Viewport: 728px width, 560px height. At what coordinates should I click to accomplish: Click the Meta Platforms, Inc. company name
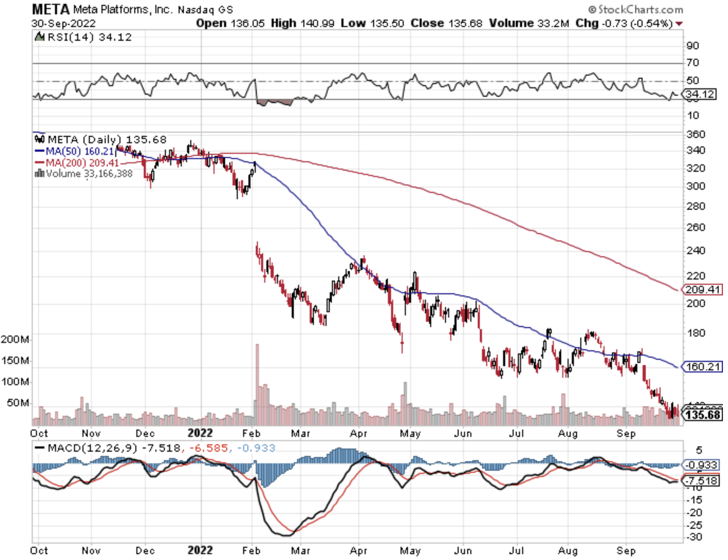[x=123, y=9]
